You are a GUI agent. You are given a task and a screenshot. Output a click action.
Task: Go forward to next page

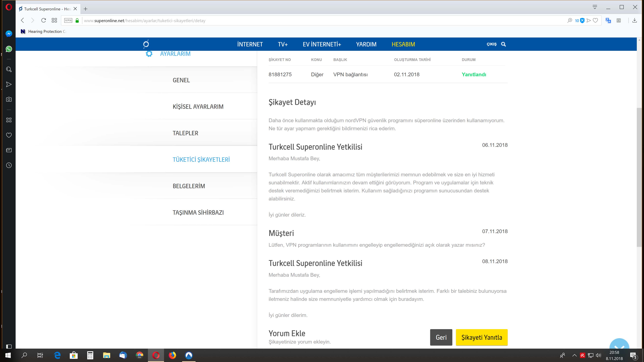pyautogui.click(x=33, y=20)
